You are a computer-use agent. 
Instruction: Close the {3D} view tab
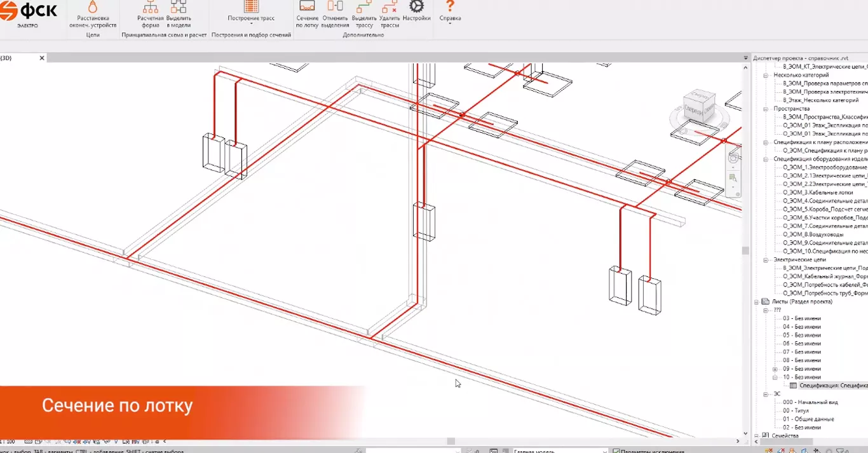point(42,58)
